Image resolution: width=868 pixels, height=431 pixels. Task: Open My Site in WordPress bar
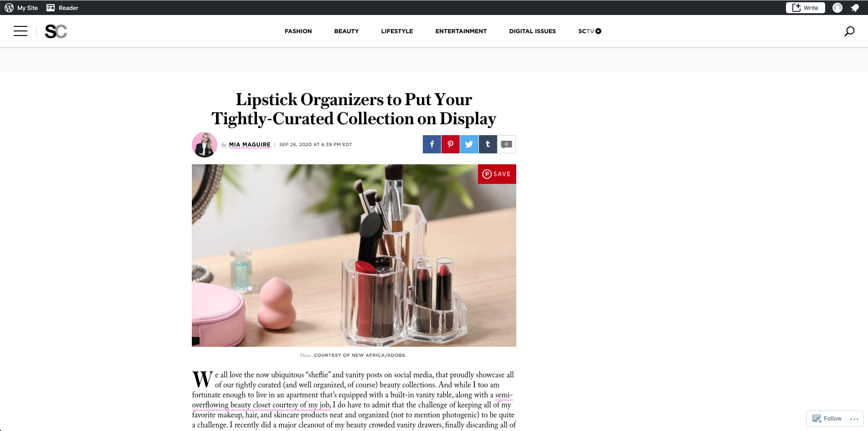pos(21,8)
